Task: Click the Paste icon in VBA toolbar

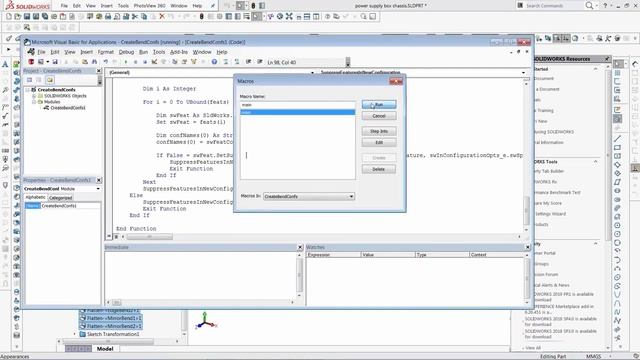Action: 85,62
